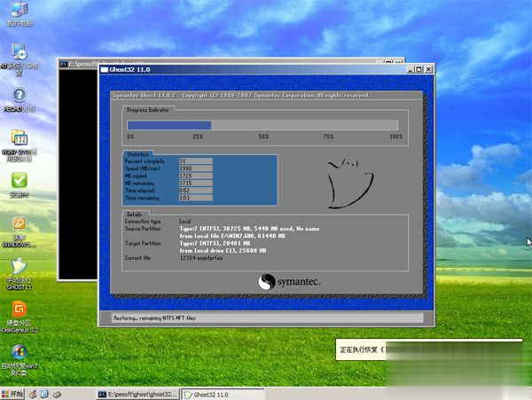Open the NT password reset desktop icon
The width and height of the screenshot is (532, 400).
[x=19, y=52]
